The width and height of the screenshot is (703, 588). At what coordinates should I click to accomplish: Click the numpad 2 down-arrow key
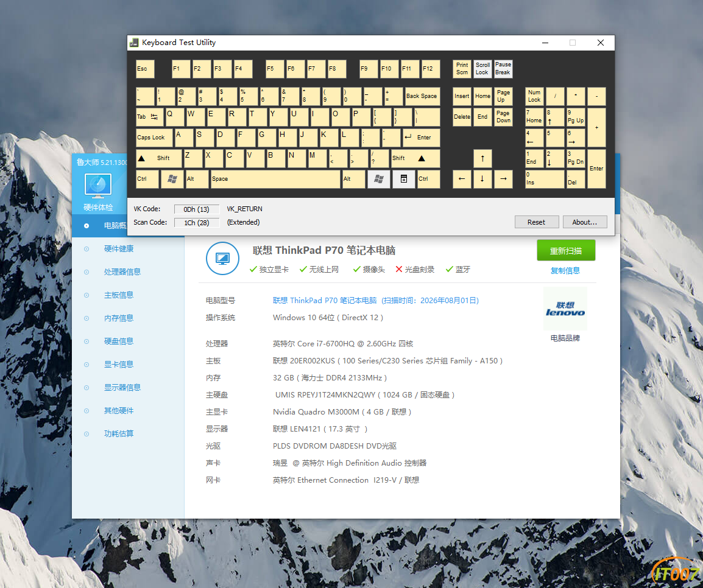pyautogui.click(x=555, y=158)
